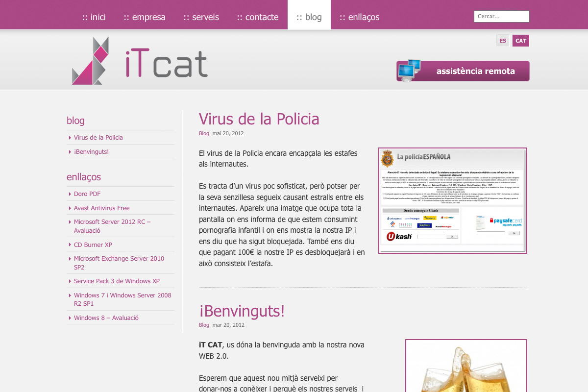Switch language to ES
This screenshot has width=588, height=392.
tap(503, 41)
